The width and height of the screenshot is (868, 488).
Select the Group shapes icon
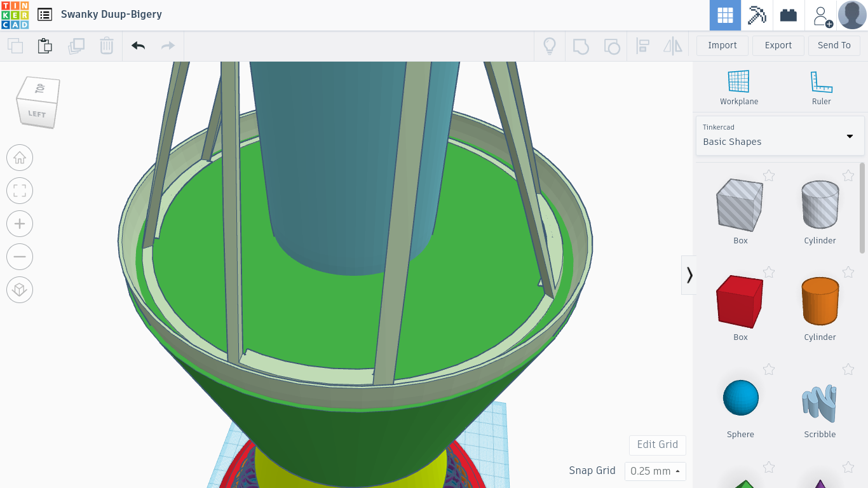[580, 46]
